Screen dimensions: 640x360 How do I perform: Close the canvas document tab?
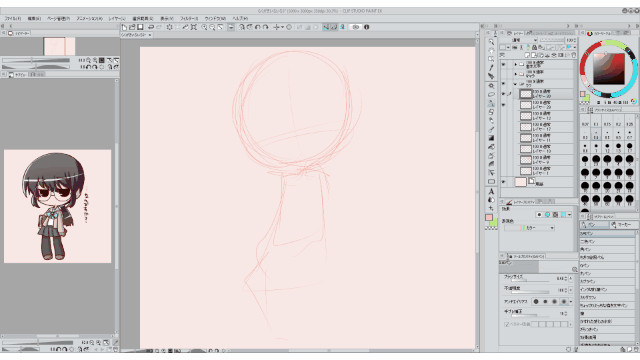point(150,35)
